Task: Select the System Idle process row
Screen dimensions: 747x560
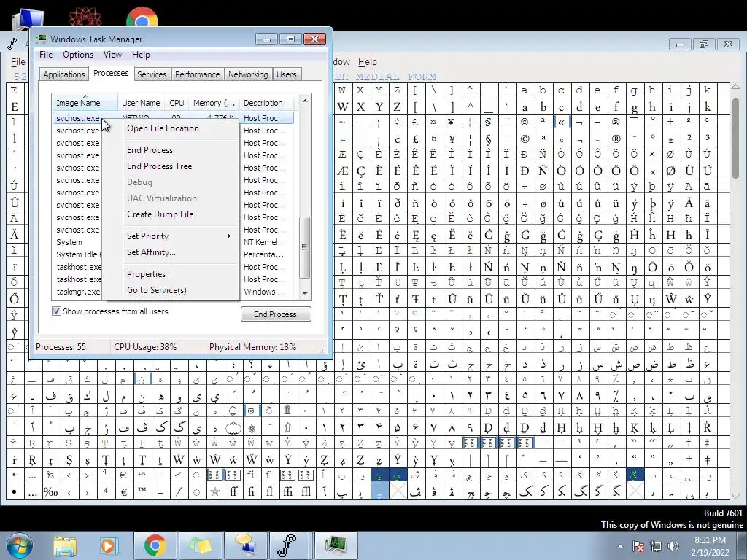Action: pyautogui.click(x=78, y=254)
